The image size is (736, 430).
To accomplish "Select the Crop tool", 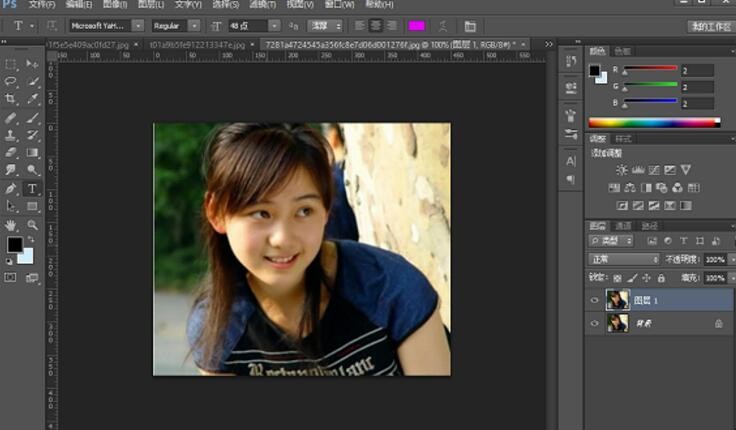I will pyautogui.click(x=10, y=99).
